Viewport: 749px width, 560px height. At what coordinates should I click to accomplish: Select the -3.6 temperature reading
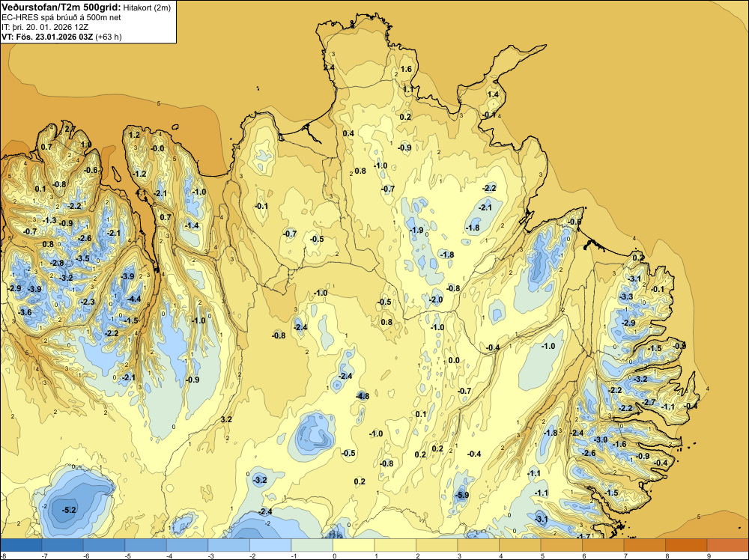point(25,312)
